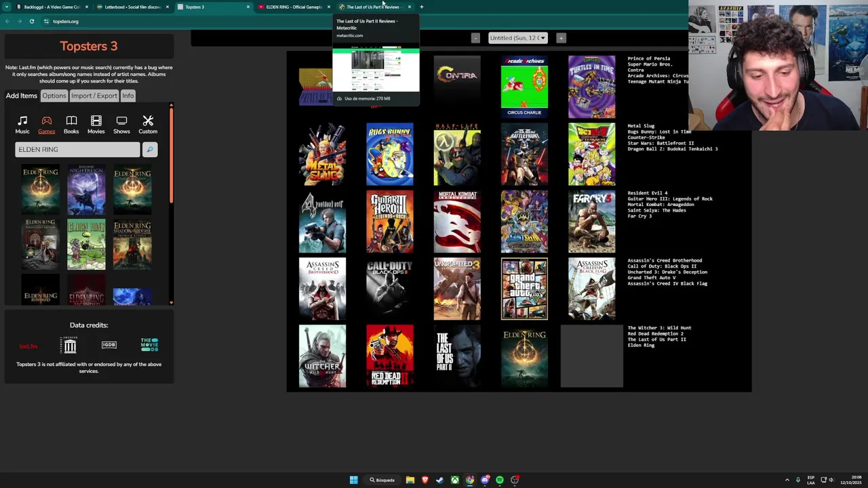The height and width of the screenshot is (488, 868).
Task: Show hidden system tray icons
Action: 787,480
